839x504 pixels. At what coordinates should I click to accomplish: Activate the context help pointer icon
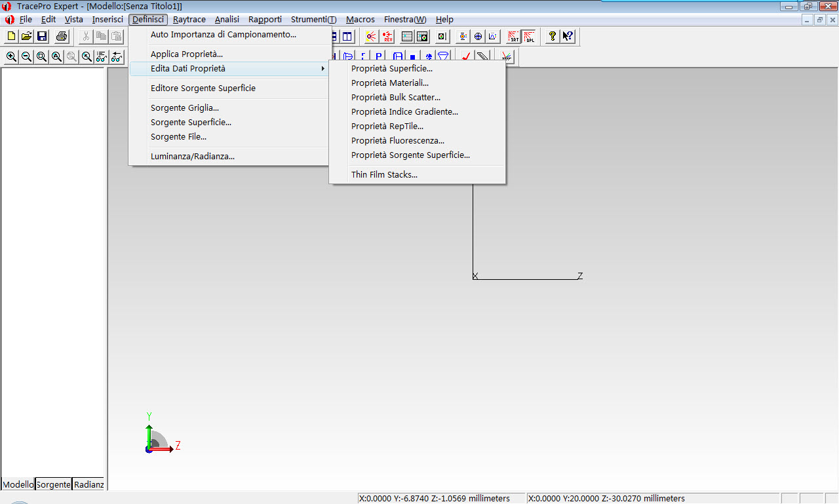tap(568, 36)
